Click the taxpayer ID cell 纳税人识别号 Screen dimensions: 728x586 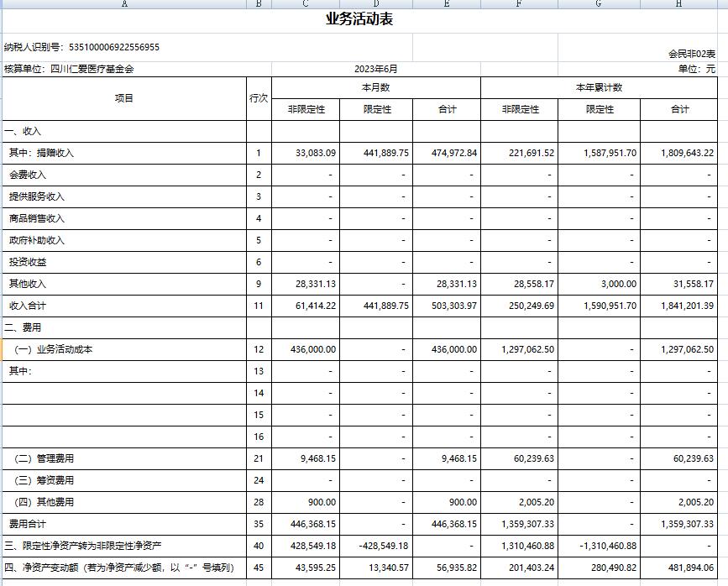81,48
